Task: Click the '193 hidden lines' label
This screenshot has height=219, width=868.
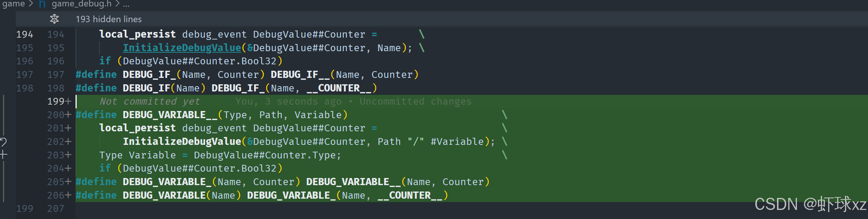Action: [109, 19]
